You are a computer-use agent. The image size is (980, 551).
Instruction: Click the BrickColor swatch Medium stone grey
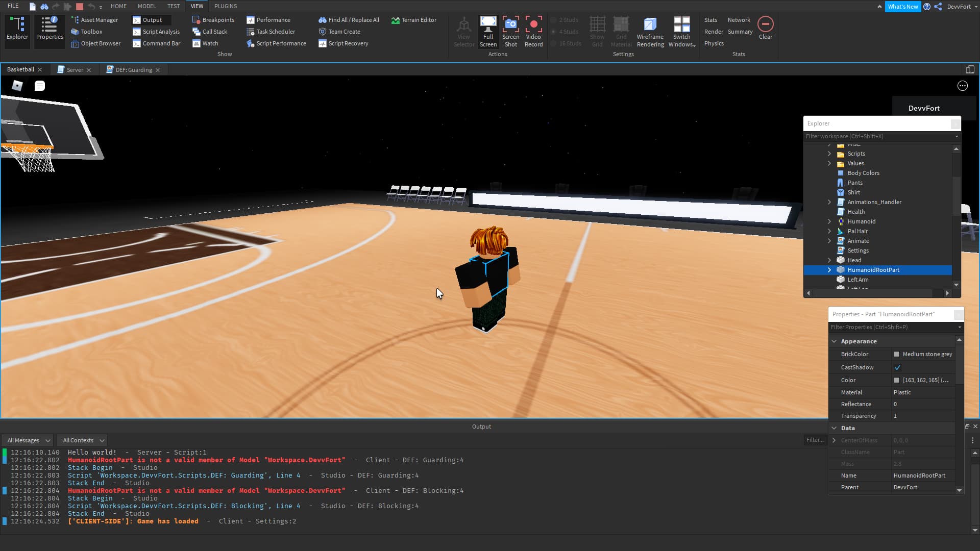point(897,354)
